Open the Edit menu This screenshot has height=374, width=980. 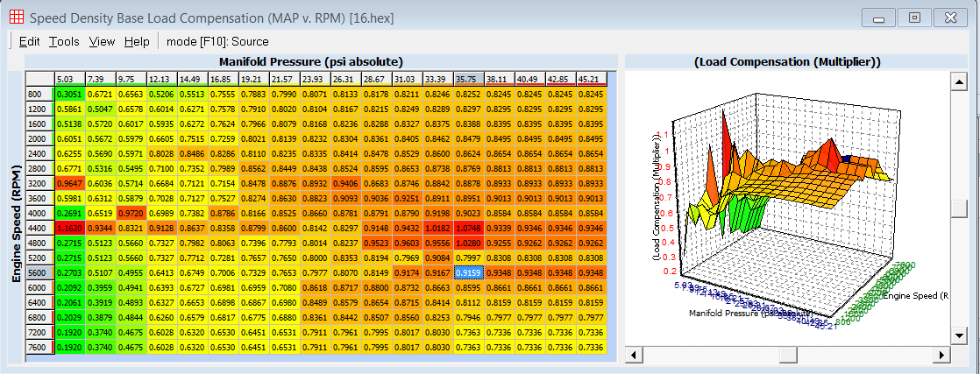(x=29, y=41)
